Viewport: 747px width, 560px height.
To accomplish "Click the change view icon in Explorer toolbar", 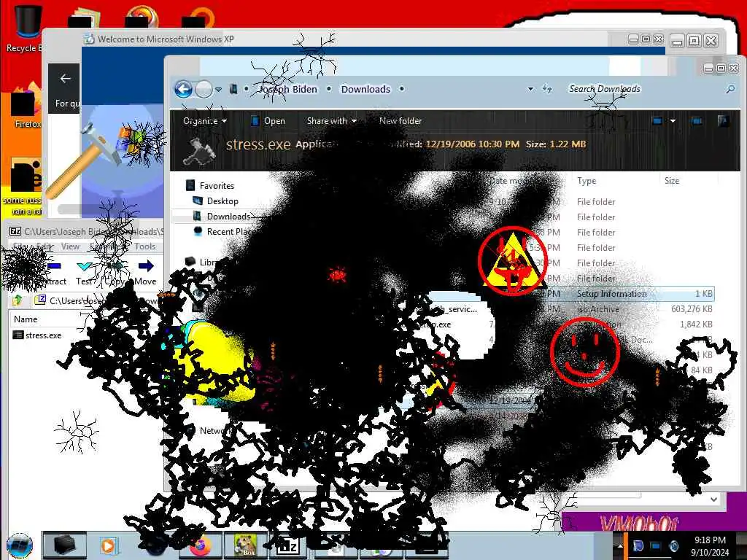I will [x=657, y=121].
